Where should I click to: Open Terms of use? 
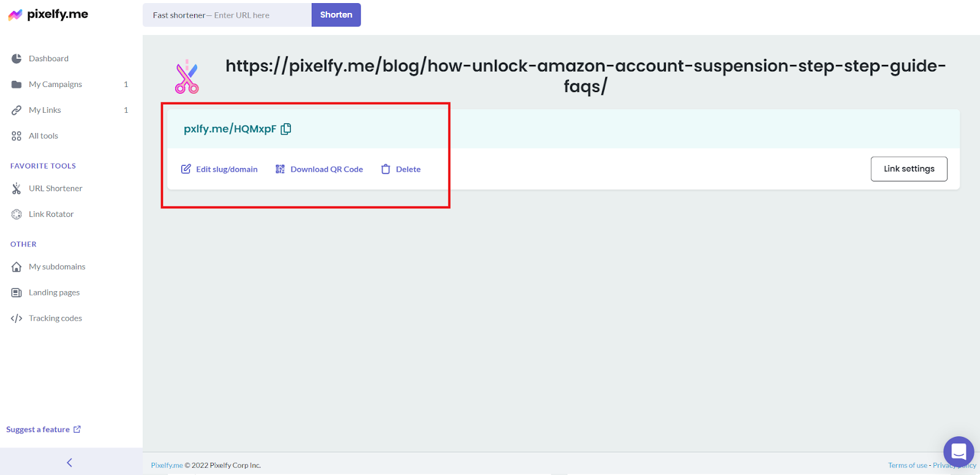coord(908,465)
